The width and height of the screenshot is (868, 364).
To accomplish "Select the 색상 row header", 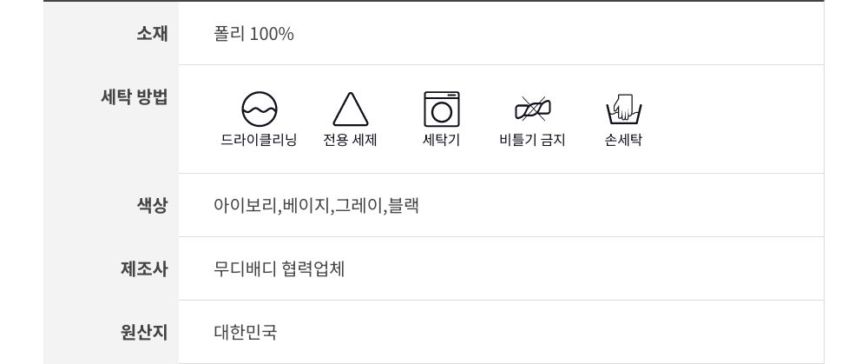I will pos(152,206).
